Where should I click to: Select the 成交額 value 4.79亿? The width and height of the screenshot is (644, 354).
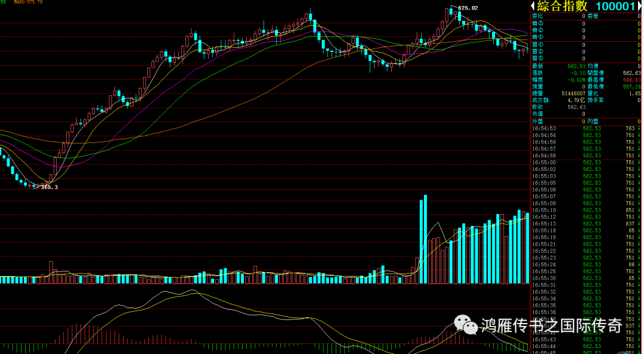(577, 100)
